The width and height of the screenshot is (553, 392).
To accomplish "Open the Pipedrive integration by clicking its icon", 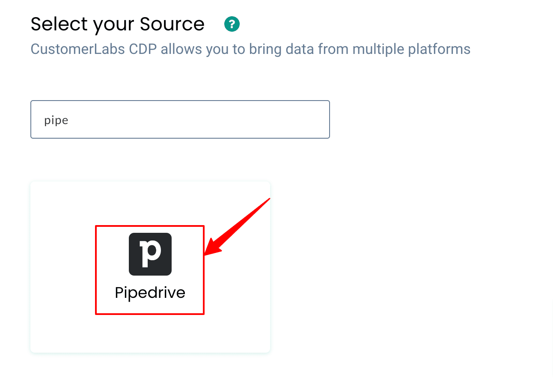I will [x=149, y=254].
